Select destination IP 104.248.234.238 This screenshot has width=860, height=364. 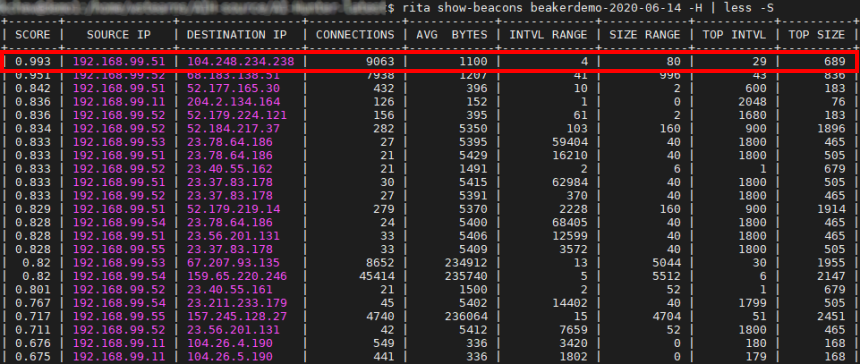(x=240, y=61)
